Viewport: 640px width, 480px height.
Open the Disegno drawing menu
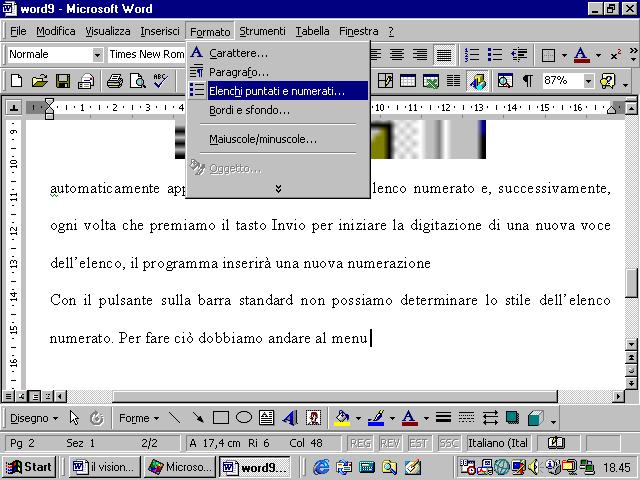(34, 418)
